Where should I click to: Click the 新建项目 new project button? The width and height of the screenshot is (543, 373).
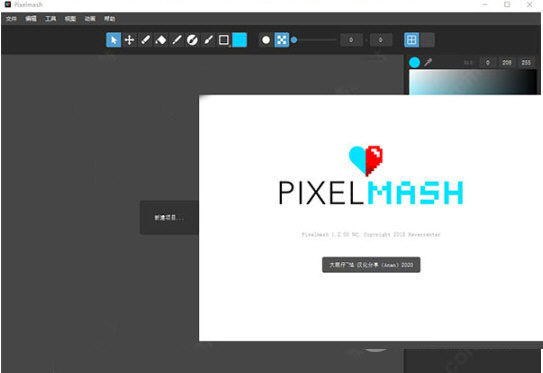pos(169,217)
